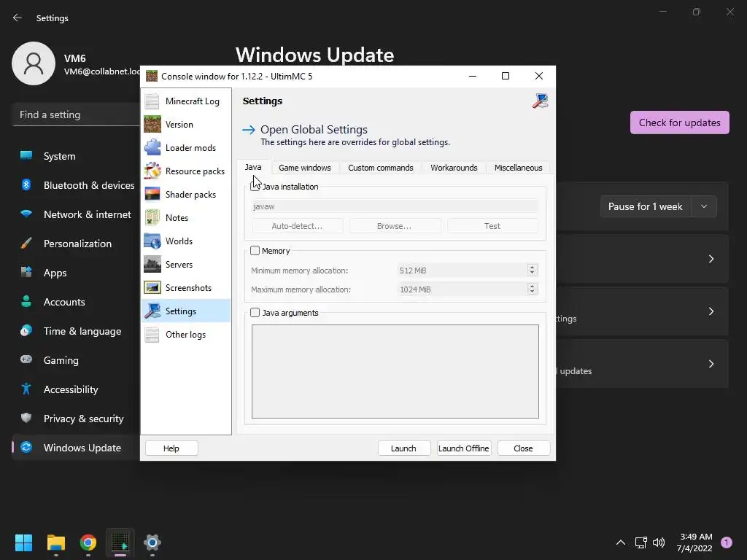This screenshot has width=747, height=560.
Task: Click the Maximum memory allocation stepper
Action: [x=532, y=289]
